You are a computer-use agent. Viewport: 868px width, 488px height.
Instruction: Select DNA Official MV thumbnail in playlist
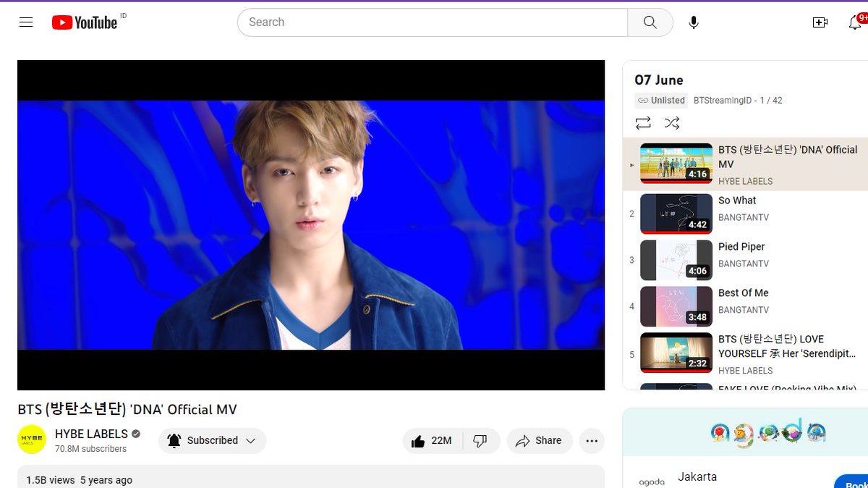click(x=676, y=164)
